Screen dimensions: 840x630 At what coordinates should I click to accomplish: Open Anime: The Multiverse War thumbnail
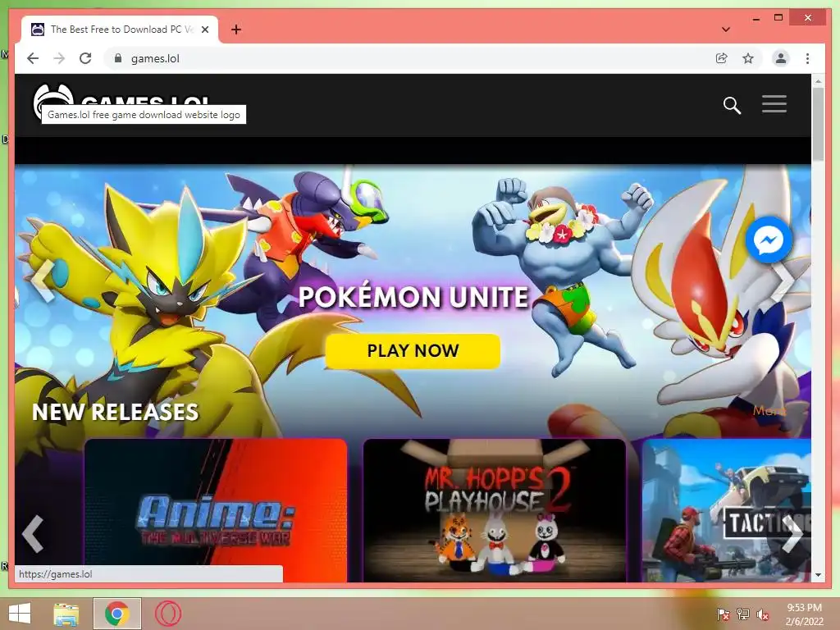coord(216,510)
